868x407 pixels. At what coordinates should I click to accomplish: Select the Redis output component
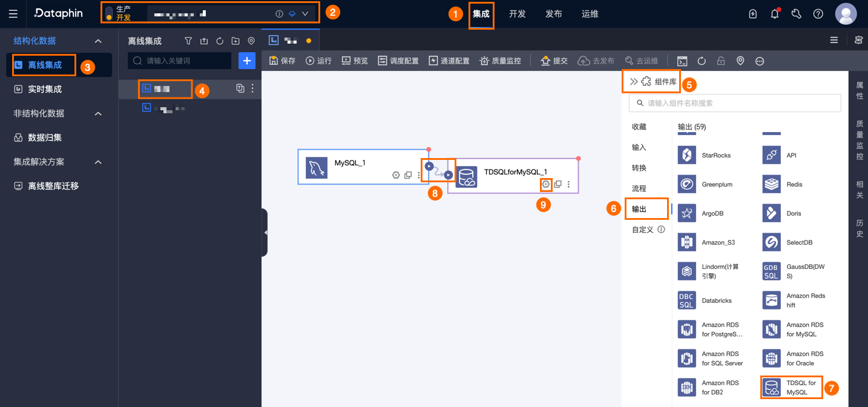[x=783, y=184]
